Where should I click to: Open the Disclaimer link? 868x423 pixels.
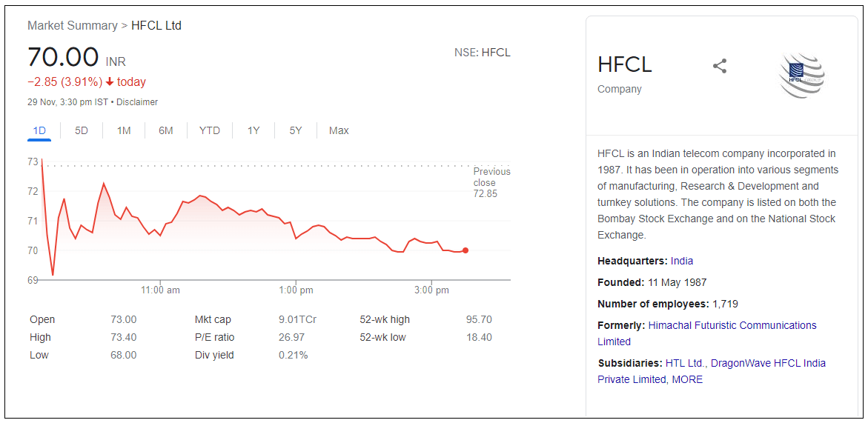[x=136, y=102]
